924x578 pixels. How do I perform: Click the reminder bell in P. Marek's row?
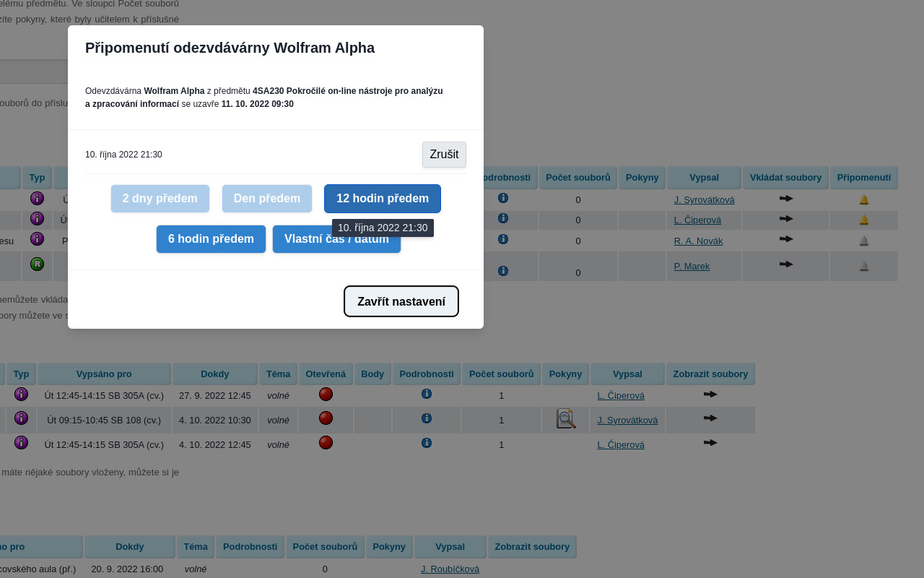click(864, 266)
